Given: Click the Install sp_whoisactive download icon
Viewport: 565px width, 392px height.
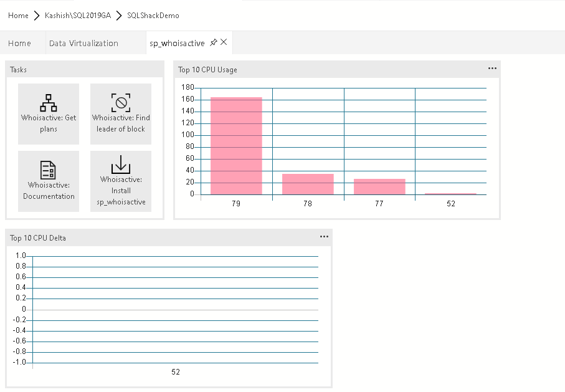Looking at the screenshot, I should coord(121,165).
